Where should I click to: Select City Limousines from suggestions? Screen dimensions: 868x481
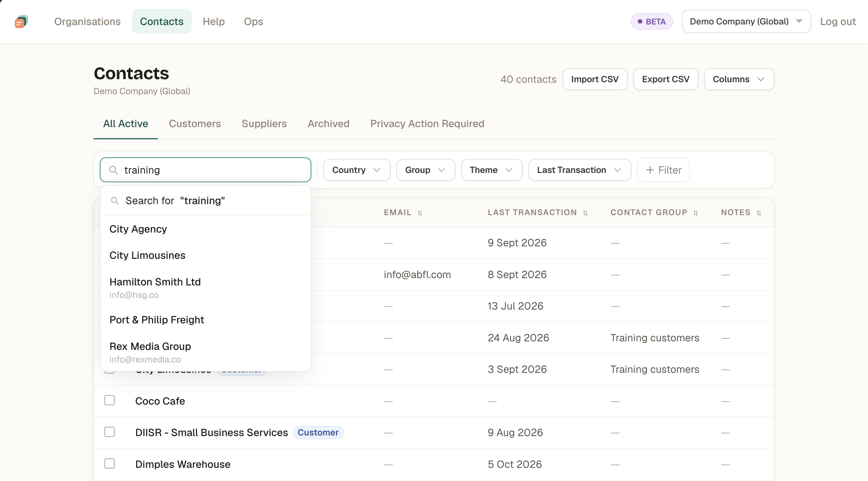pos(206,255)
